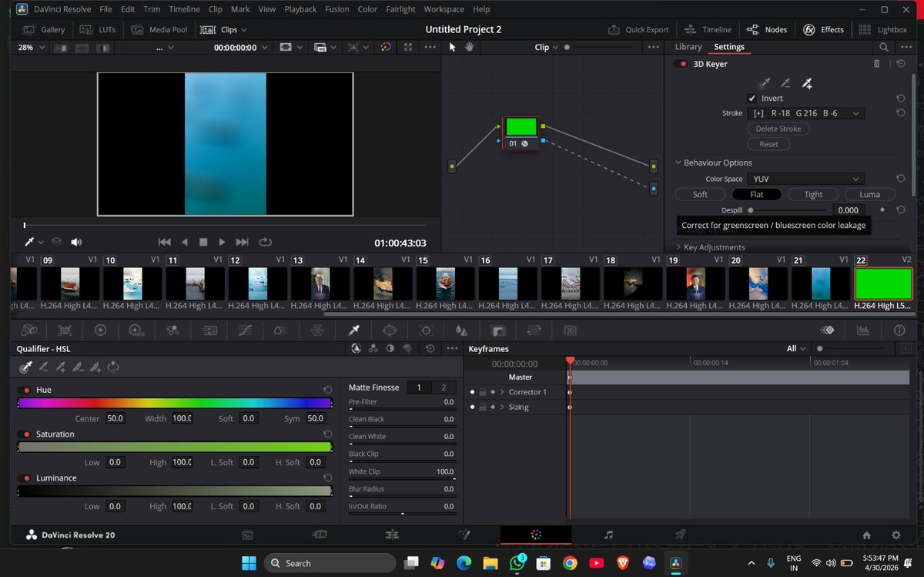Click the Delete Stroke button
Screen dimensions: 924x577
point(778,129)
